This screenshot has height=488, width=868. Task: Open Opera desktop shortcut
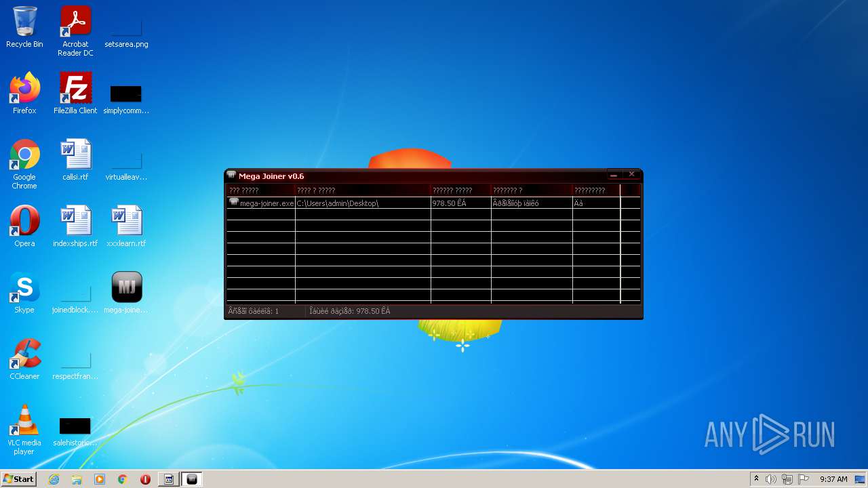24,226
